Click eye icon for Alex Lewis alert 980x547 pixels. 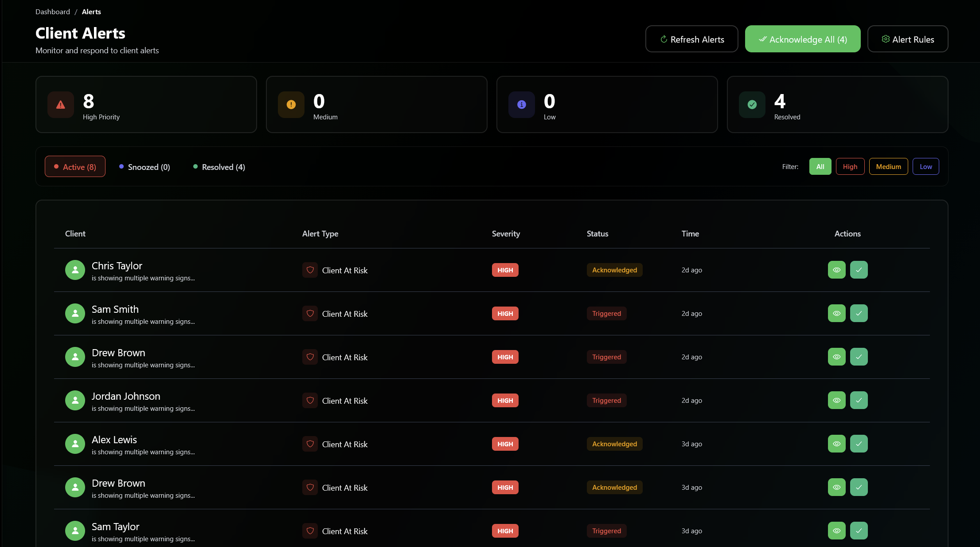[836, 444]
